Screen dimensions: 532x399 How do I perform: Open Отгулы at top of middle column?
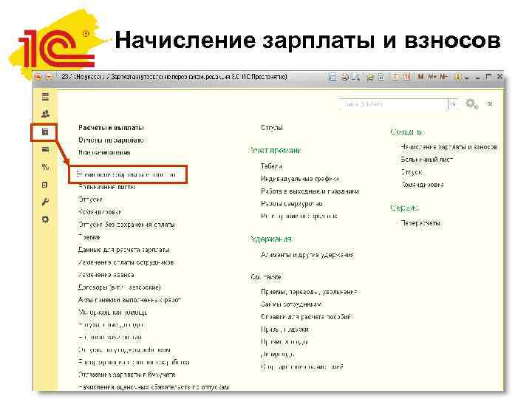pos(272,128)
